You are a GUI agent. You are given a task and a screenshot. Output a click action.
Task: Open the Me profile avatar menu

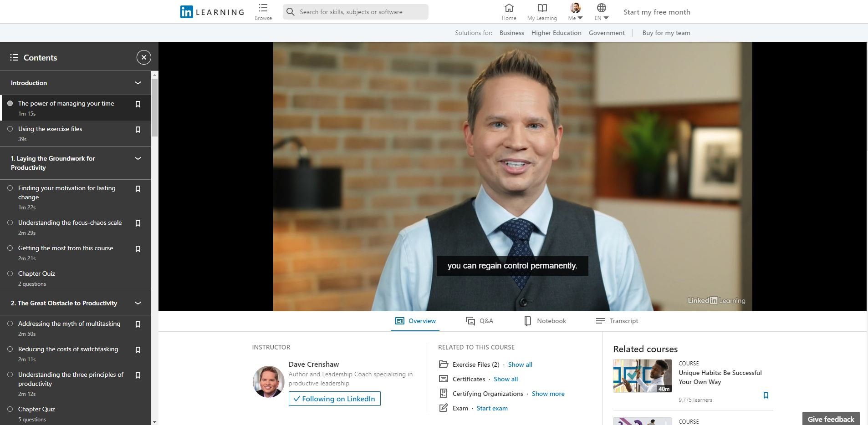(575, 8)
